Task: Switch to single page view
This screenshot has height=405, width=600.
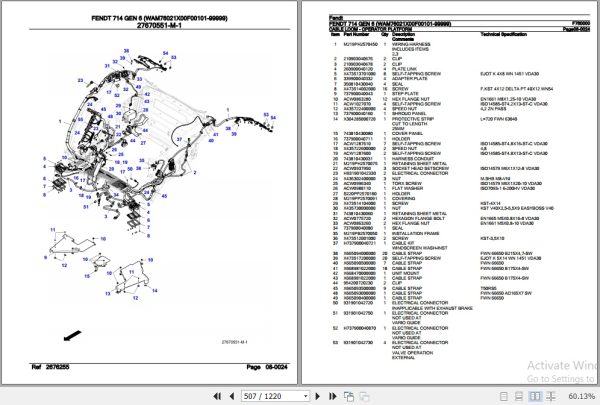Action: pyautogui.click(x=504, y=397)
